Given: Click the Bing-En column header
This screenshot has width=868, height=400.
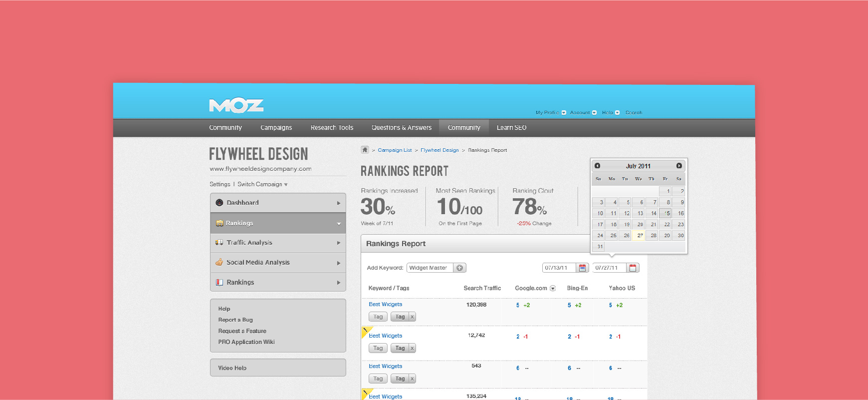Looking at the screenshot, I should pyautogui.click(x=577, y=288).
